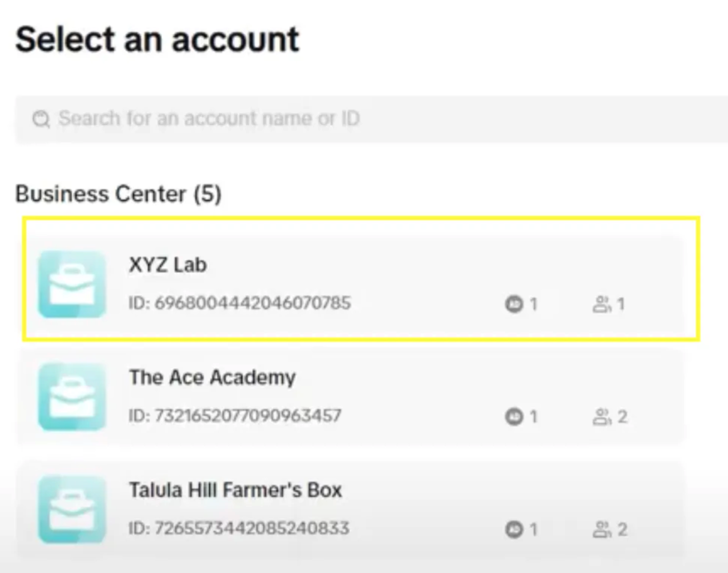Click Talula Hill Farmer's Box ID text
Image resolution: width=728 pixels, height=573 pixels.
(239, 528)
